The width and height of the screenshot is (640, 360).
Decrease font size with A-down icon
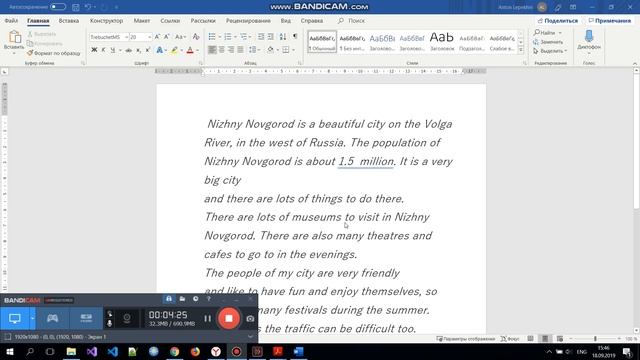[167, 37]
